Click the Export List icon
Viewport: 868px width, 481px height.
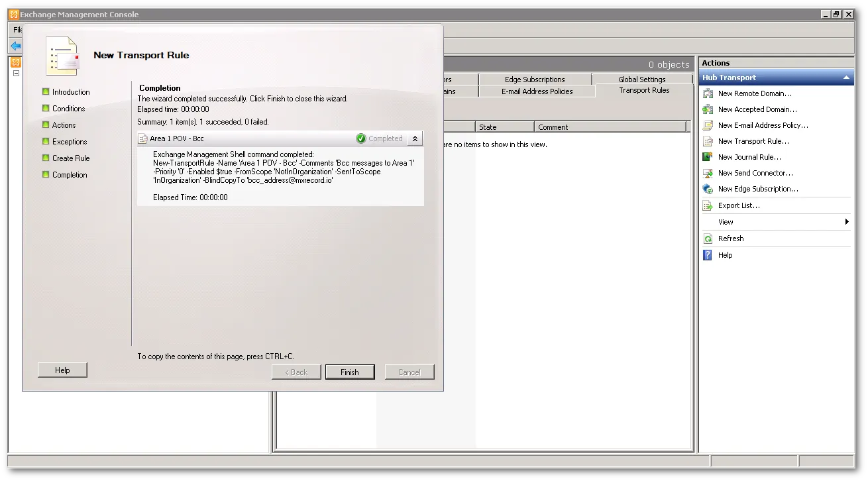708,205
